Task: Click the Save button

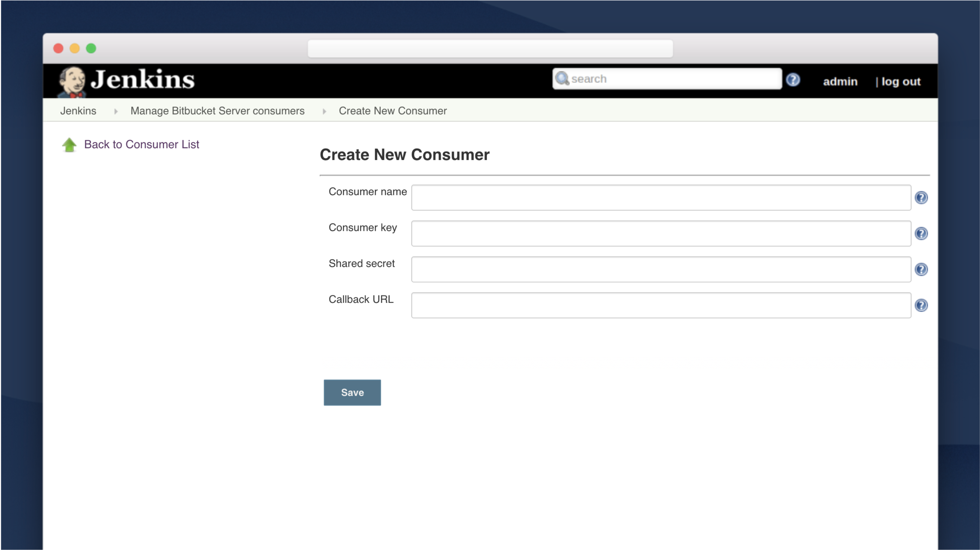Action: (x=352, y=392)
